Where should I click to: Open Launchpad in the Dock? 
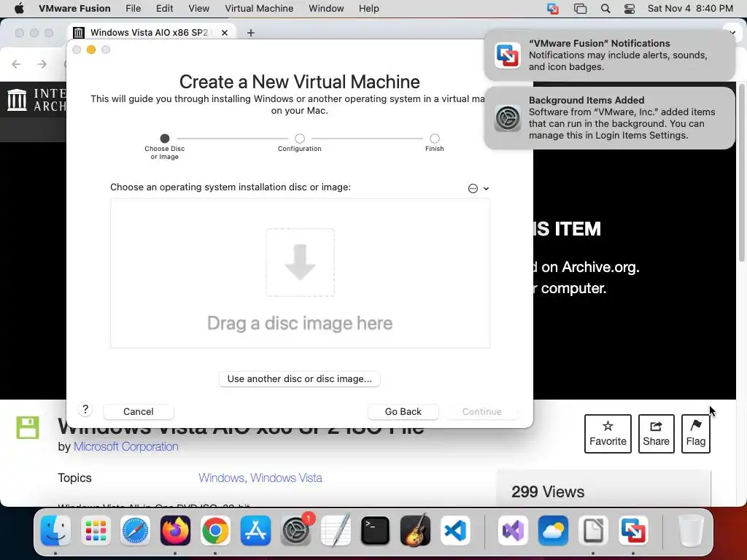pyautogui.click(x=96, y=531)
